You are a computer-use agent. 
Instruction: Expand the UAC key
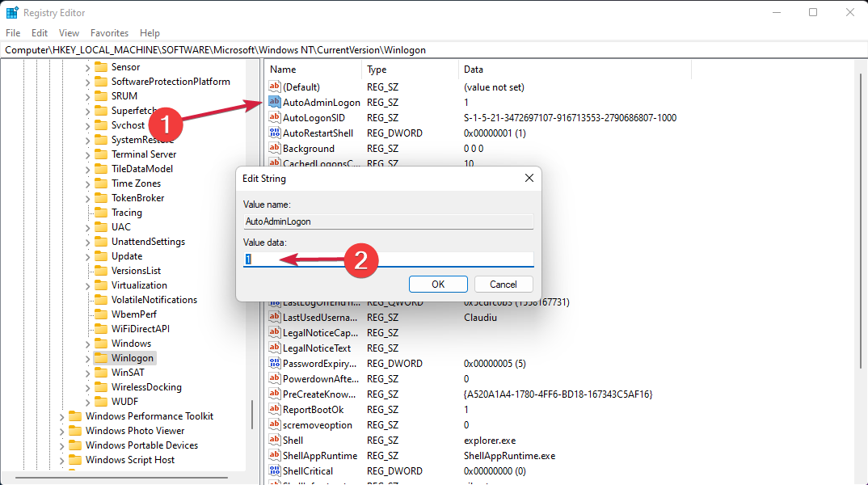click(x=87, y=227)
